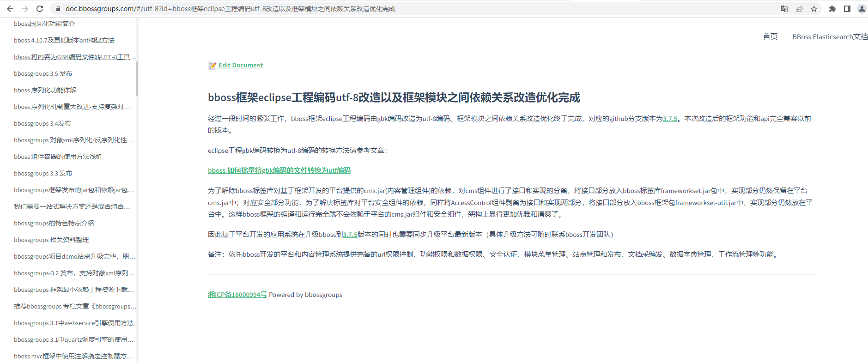
Task: Open bbossgroups的特色特点介绍
Action: (54, 223)
